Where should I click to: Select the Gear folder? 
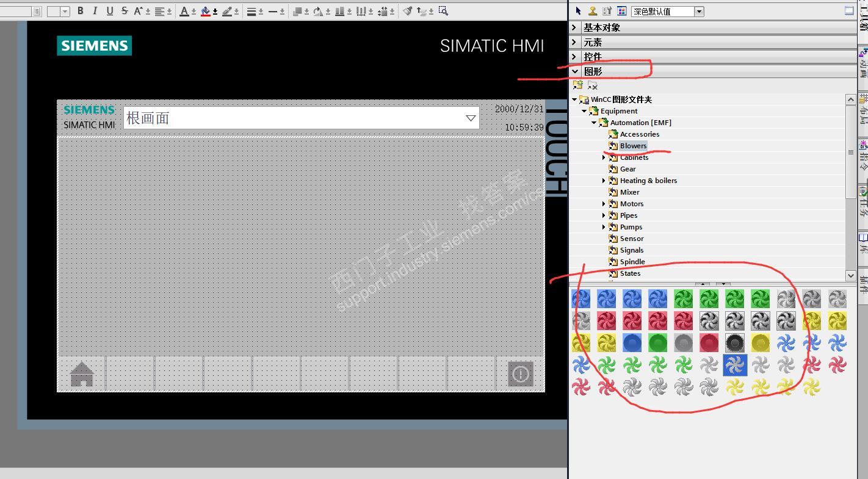click(627, 169)
